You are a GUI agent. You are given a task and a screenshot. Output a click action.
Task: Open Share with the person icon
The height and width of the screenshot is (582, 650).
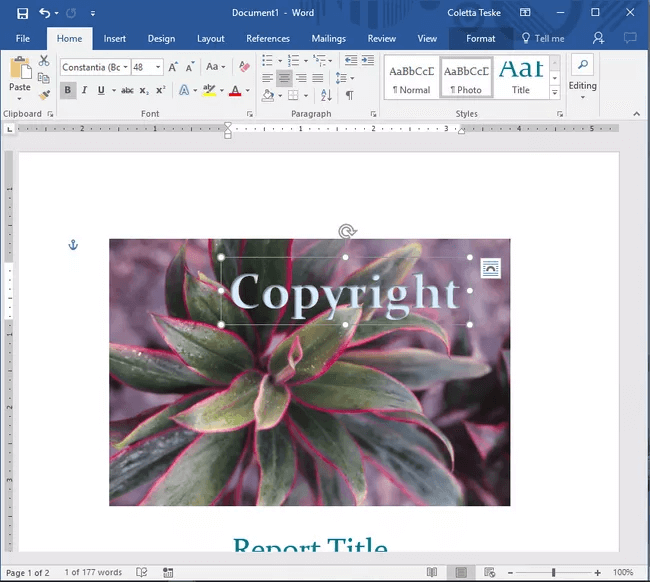598,39
